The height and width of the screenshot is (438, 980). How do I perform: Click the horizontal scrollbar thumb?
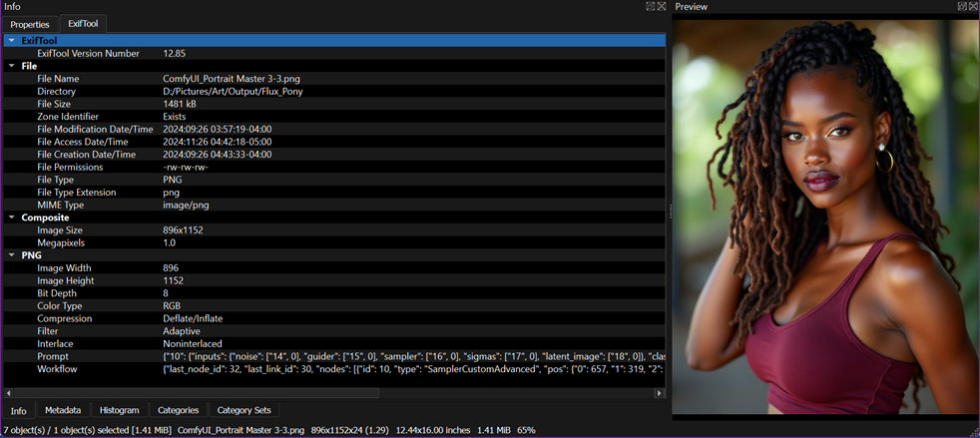197,393
